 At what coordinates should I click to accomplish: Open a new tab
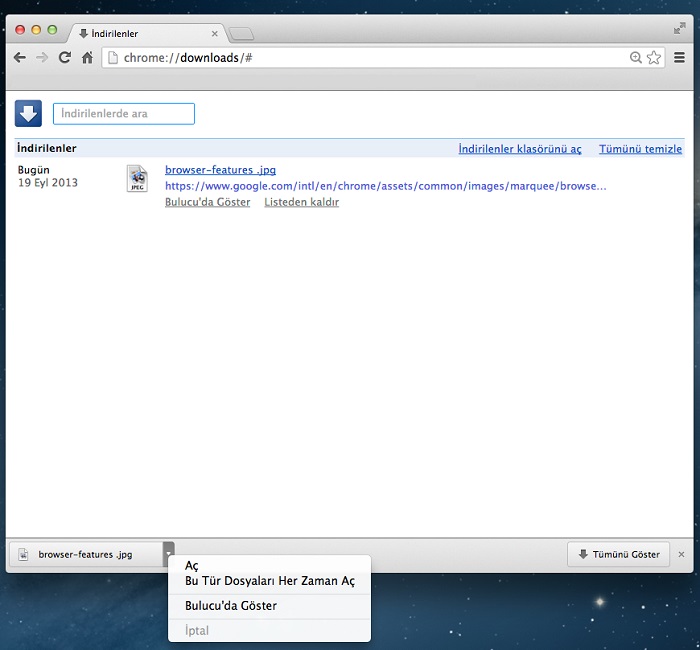[241, 33]
